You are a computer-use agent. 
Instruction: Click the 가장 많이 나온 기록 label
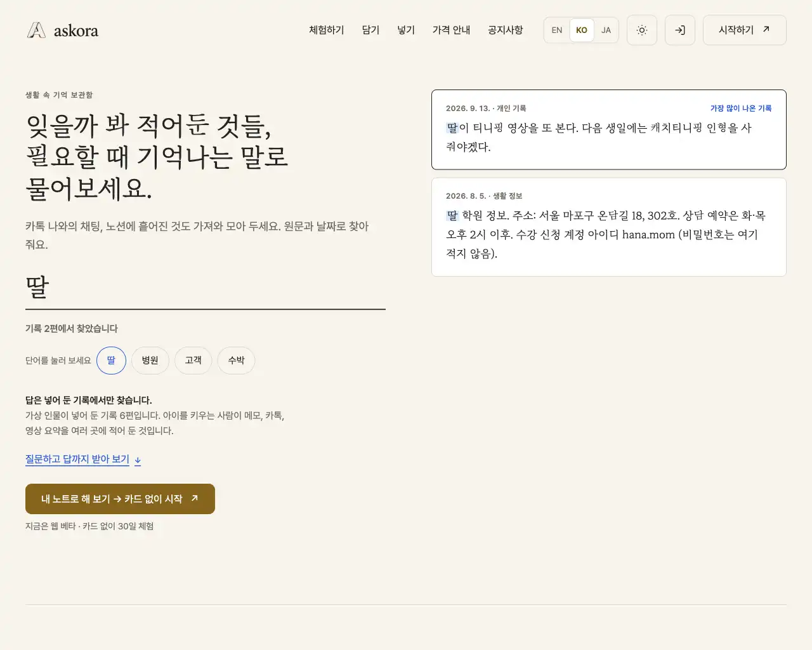coord(741,109)
